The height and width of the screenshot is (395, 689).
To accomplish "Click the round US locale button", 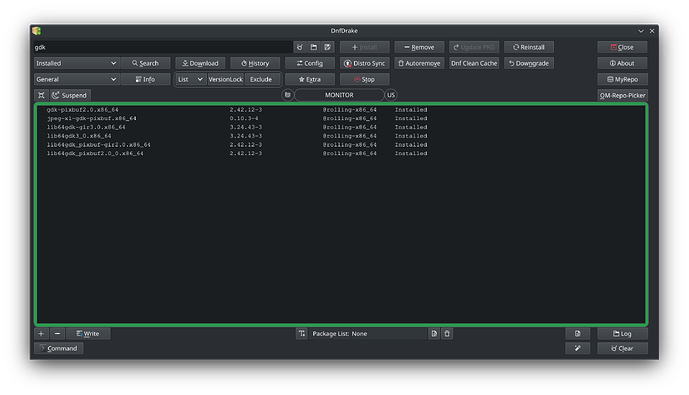I will [x=391, y=95].
